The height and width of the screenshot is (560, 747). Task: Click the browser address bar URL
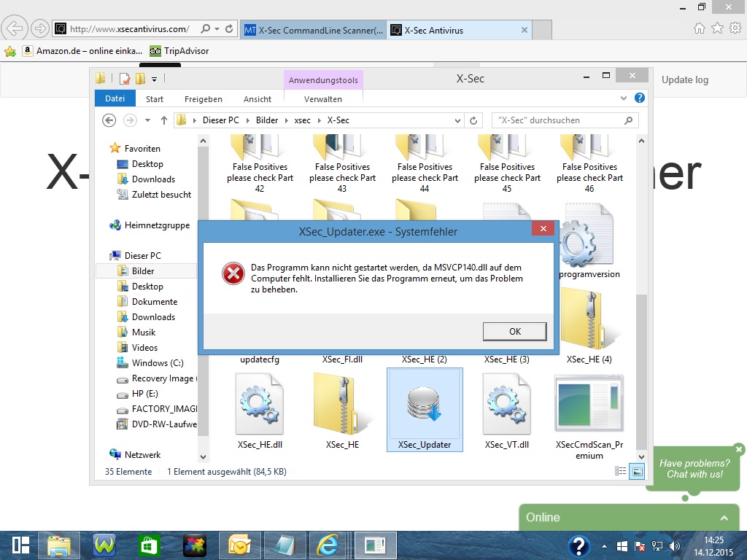[x=130, y=29]
